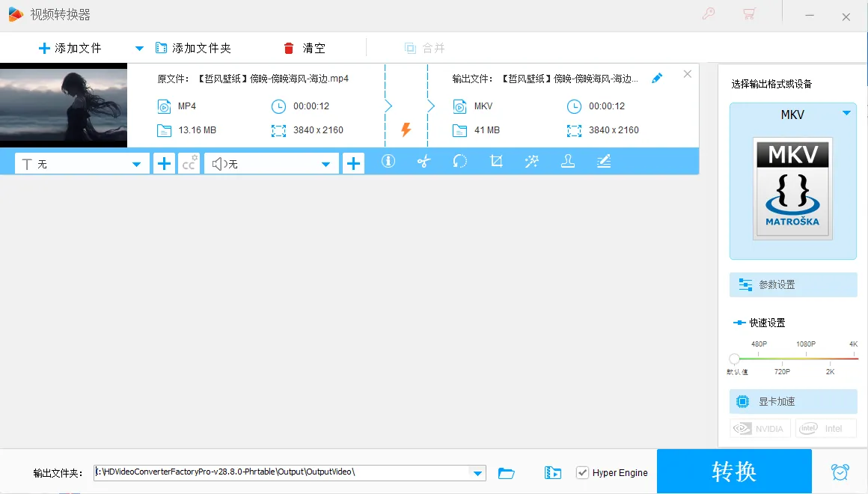This screenshot has height=494, width=868.
Task: Toggle the Intel GPU acceleration option
Action: point(826,427)
